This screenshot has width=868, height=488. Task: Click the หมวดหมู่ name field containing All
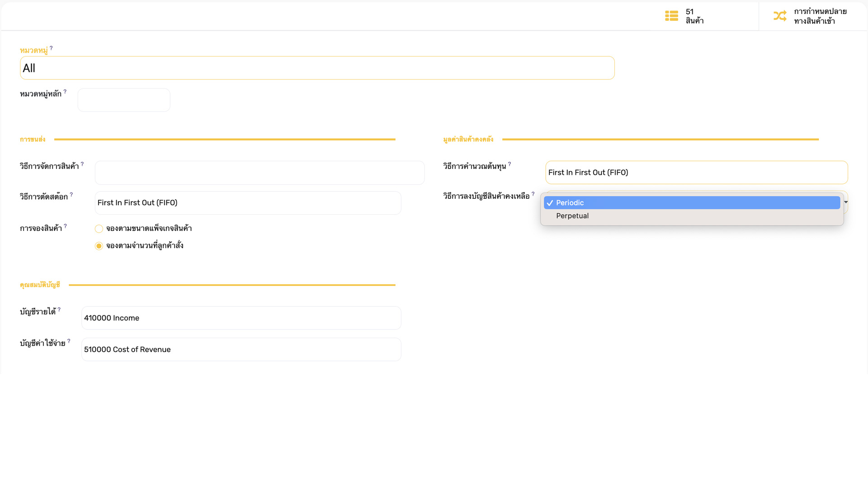pyautogui.click(x=317, y=68)
